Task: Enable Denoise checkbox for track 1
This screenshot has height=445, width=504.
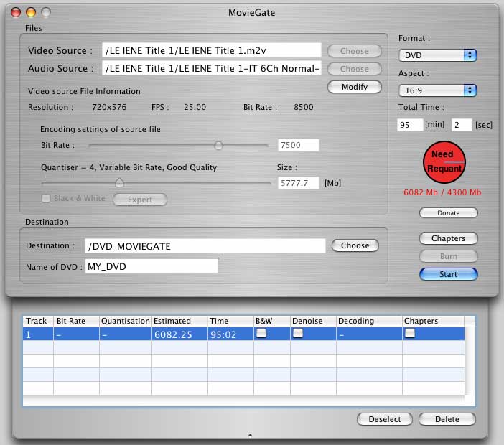Action: point(297,334)
